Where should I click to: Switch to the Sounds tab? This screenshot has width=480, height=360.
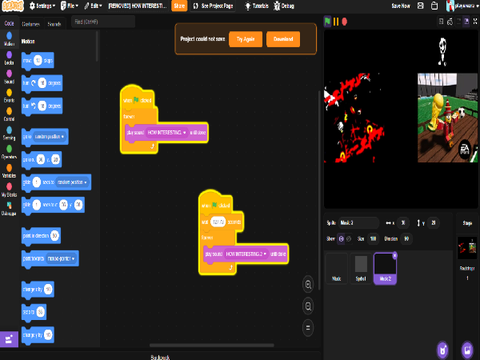(x=54, y=24)
